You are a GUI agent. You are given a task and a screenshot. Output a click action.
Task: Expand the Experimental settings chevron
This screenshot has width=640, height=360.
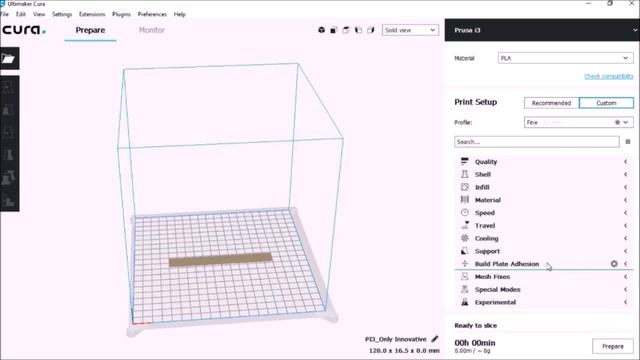[625, 302]
